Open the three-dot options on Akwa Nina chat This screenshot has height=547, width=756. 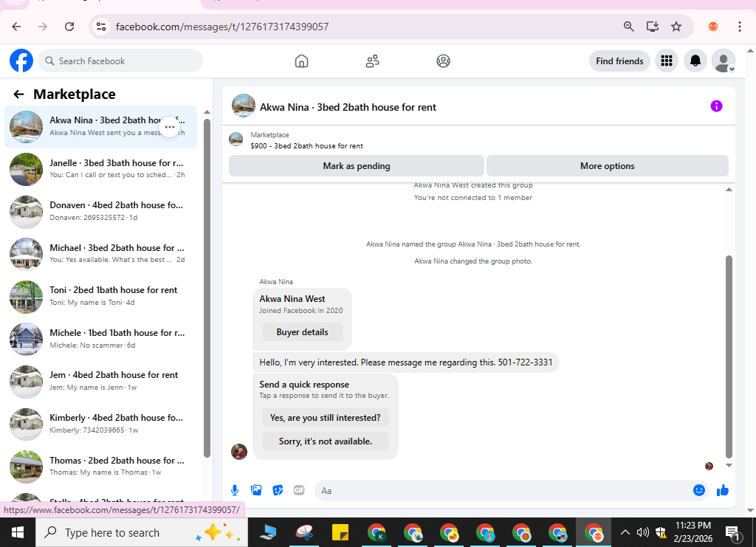pos(170,127)
